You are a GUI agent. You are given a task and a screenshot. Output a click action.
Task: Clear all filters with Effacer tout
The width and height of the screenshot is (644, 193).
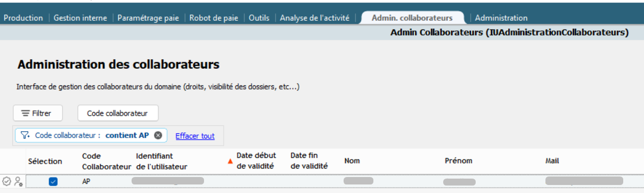(x=195, y=136)
